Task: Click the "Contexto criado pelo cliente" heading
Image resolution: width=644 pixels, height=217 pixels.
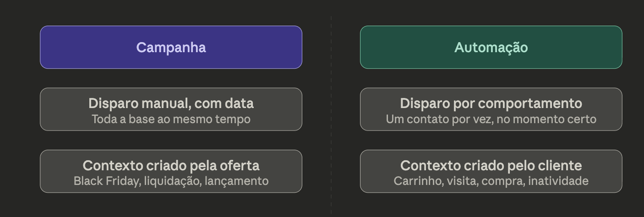Action: point(491,165)
